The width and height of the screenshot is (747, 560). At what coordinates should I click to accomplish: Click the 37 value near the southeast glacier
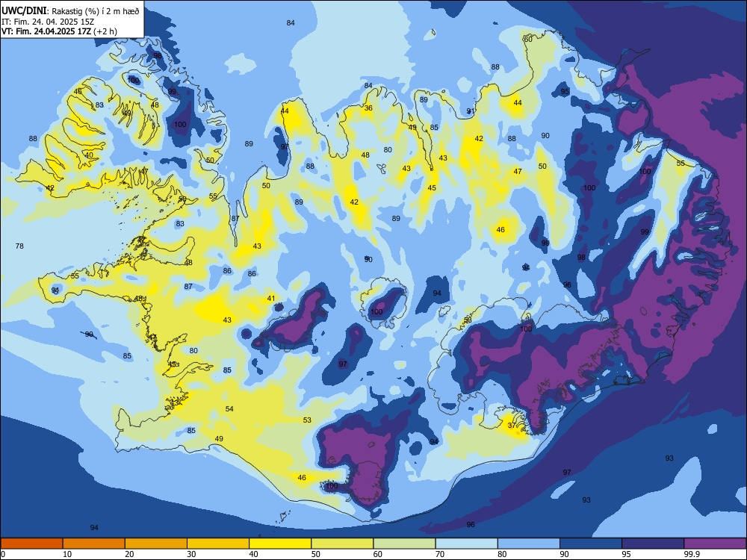512,426
